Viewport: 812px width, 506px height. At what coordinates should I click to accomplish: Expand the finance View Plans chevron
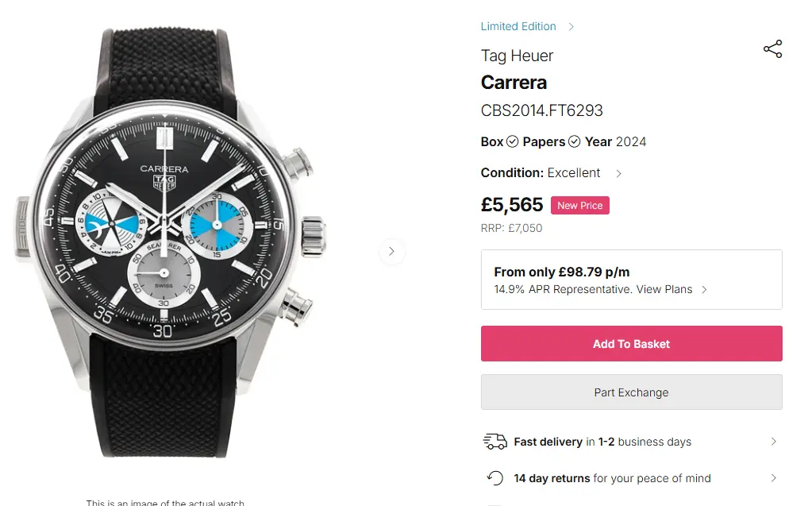click(x=704, y=290)
